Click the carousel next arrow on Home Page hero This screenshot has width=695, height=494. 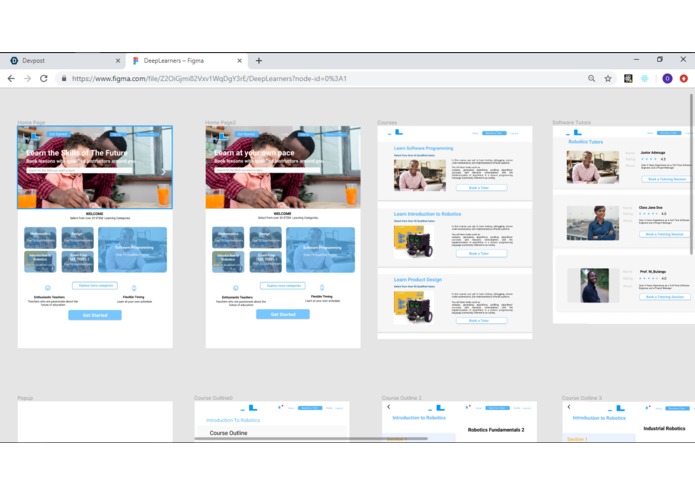pos(164,172)
